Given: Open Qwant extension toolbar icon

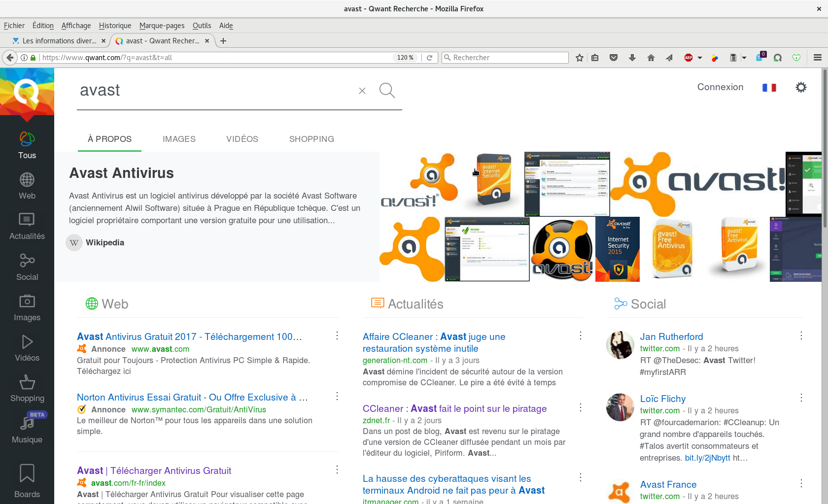Looking at the screenshot, I should pos(778,58).
